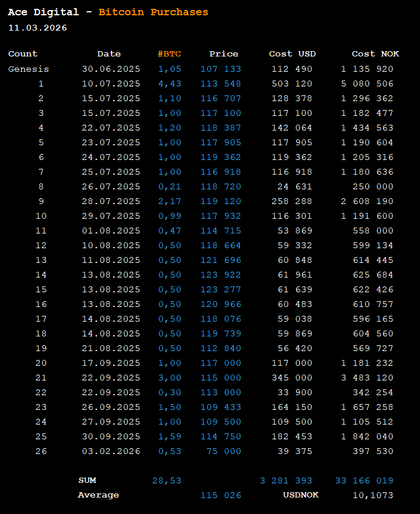Click USD cost 503 120
This screenshot has width=420, height=514.
292,84
